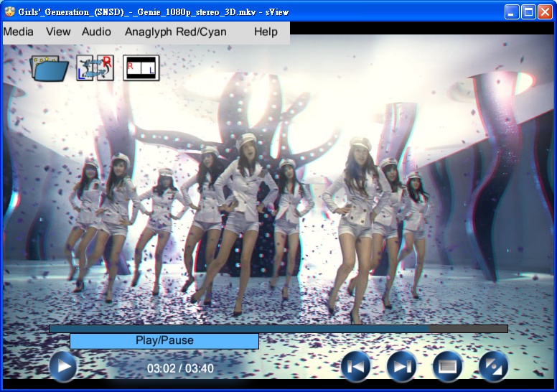This screenshot has width=557, height=392.
Task: Minimize the sView window
Action: pyautogui.click(x=512, y=12)
